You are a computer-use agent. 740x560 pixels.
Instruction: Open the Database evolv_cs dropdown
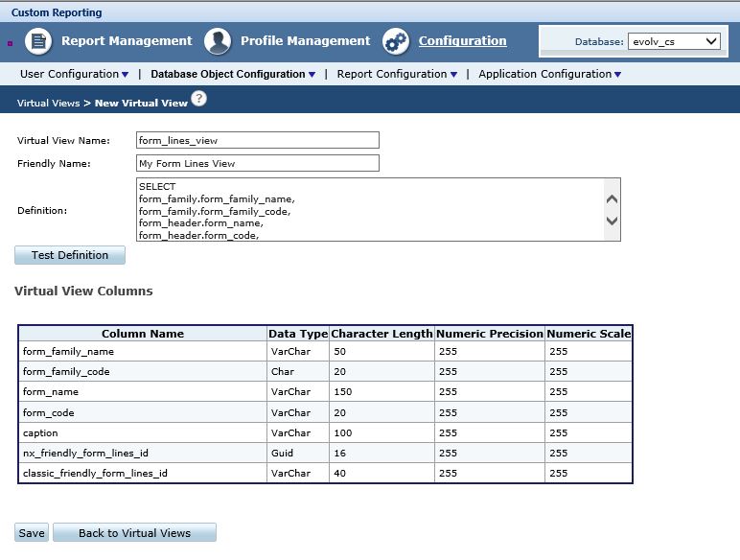(x=674, y=41)
